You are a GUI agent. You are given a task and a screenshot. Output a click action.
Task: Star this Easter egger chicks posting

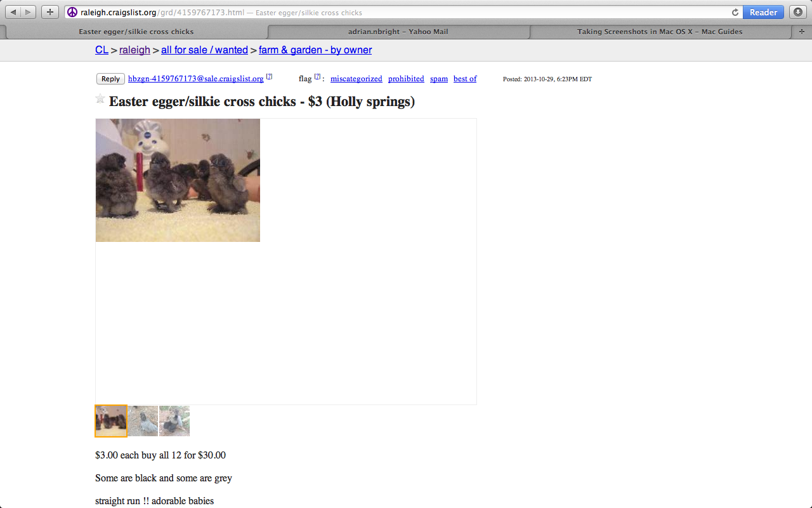click(100, 98)
